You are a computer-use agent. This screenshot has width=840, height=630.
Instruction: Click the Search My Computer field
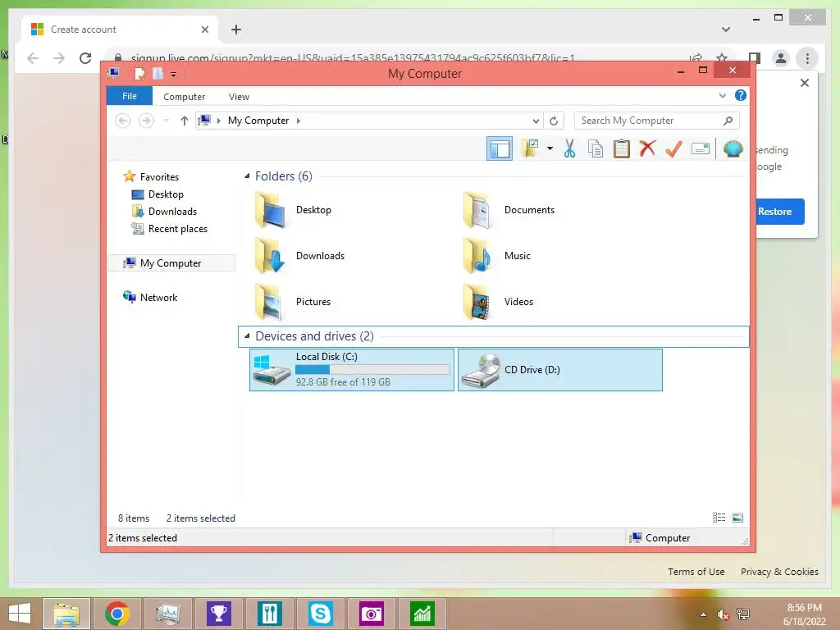click(657, 121)
